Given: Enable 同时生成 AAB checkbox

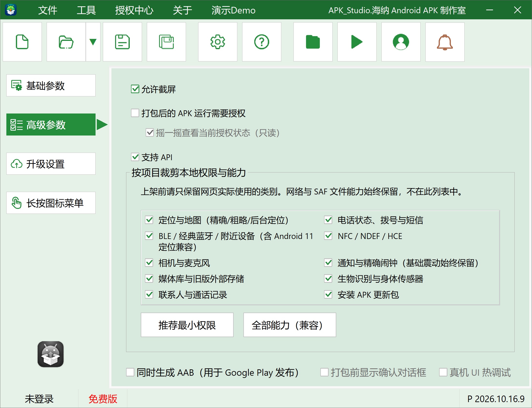Looking at the screenshot, I should point(130,372).
